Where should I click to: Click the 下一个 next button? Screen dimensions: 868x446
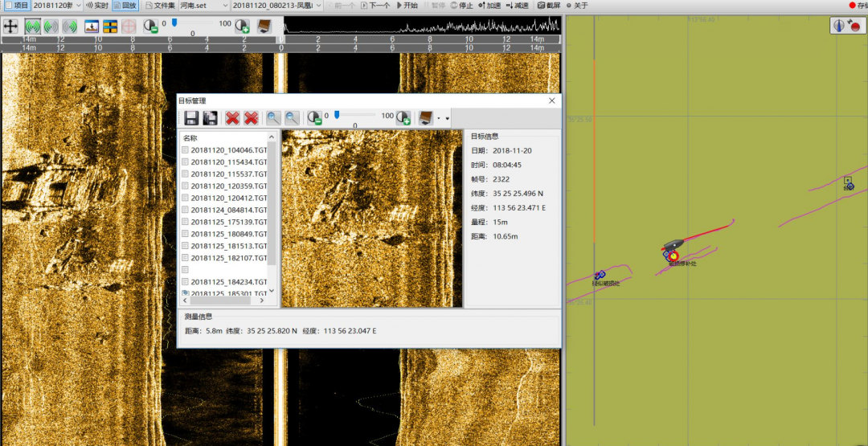(375, 6)
